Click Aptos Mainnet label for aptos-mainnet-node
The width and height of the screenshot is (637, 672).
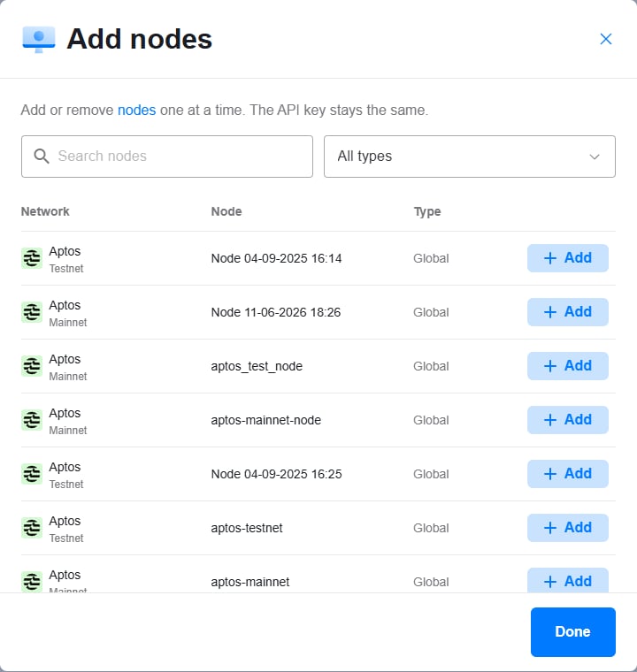coord(68,421)
